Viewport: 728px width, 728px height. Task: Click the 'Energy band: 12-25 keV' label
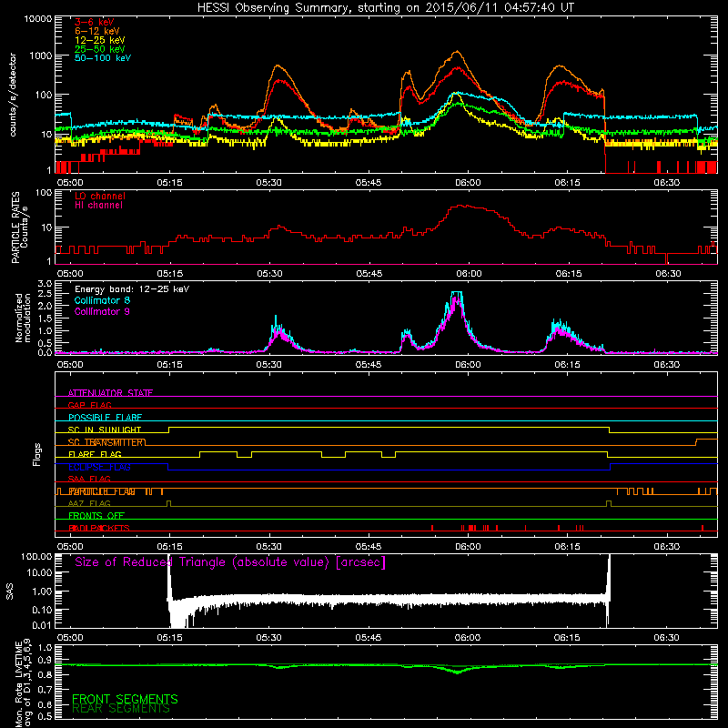click(132, 289)
